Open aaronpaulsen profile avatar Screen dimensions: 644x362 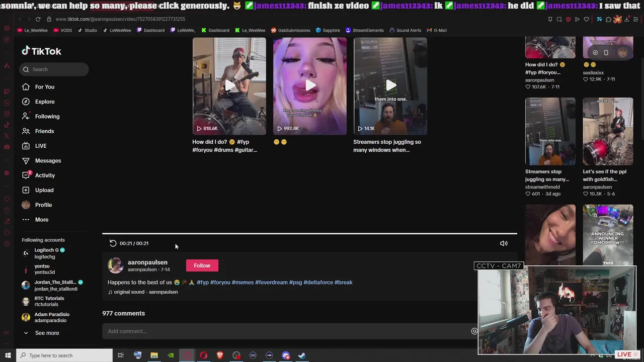point(115,265)
